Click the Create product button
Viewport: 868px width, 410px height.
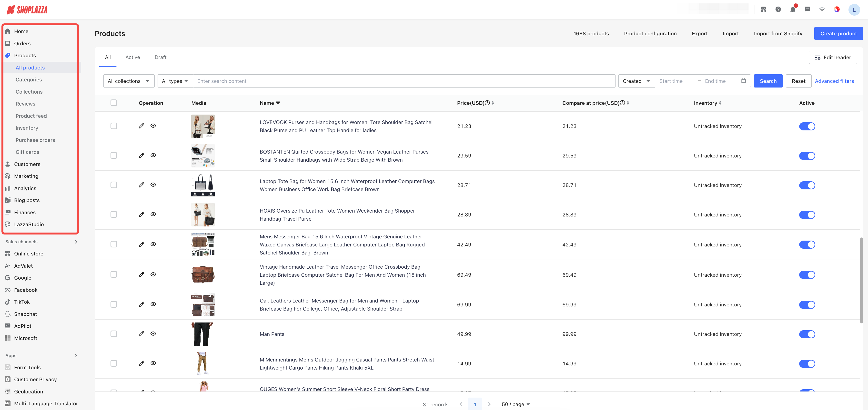tap(838, 33)
